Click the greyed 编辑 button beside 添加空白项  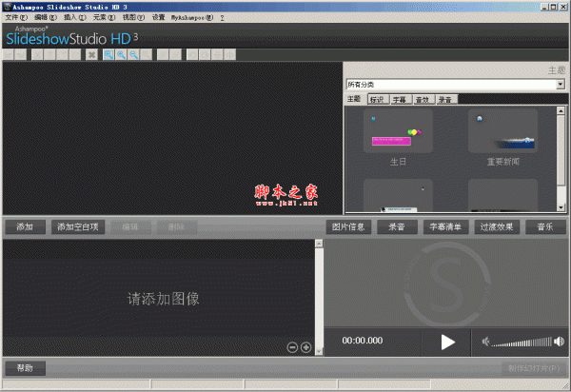(x=130, y=227)
